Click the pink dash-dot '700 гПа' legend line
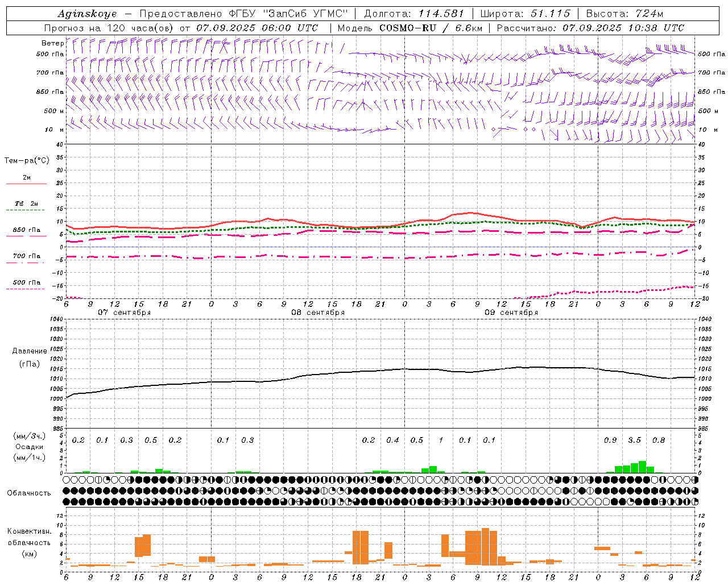This screenshot has height=582, width=728. tap(25, 263)
